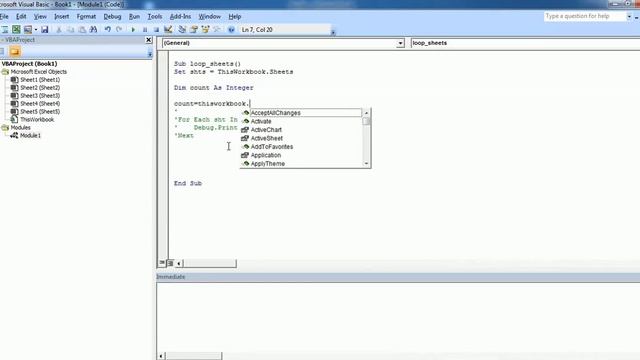Open the Tools menu
The height and width of the screenshot is (360, 640).
(155, 16)
